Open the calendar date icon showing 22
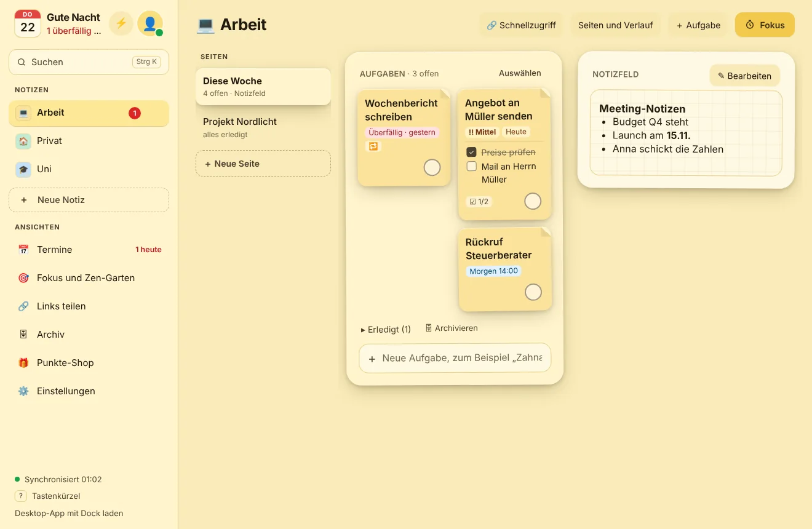The image size is (812, 529). pos(28,23)
